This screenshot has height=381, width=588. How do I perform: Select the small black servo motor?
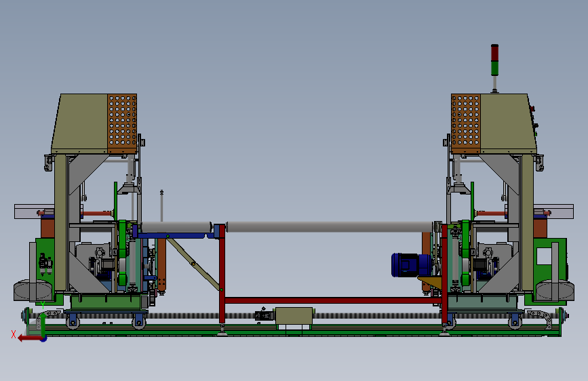point(264,315)
